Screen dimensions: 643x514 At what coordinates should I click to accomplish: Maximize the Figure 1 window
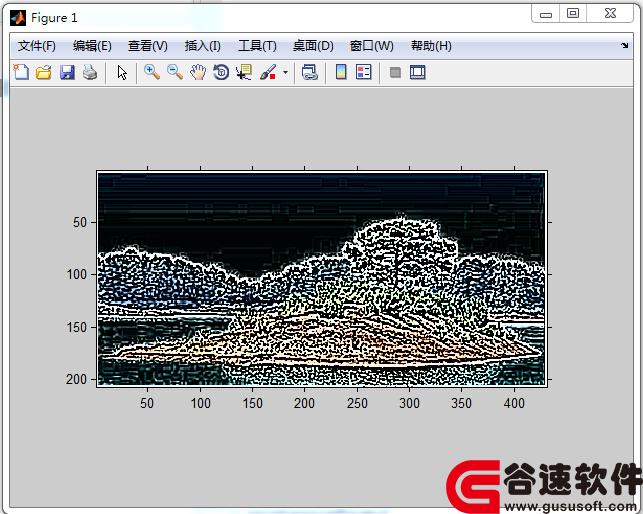click(x=573, y=14)
